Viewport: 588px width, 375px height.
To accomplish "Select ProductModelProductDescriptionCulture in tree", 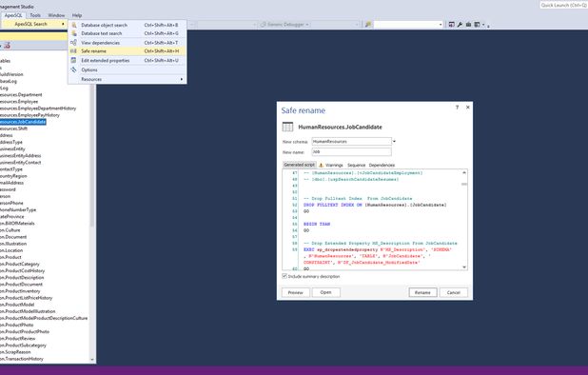I will (44, 318).
